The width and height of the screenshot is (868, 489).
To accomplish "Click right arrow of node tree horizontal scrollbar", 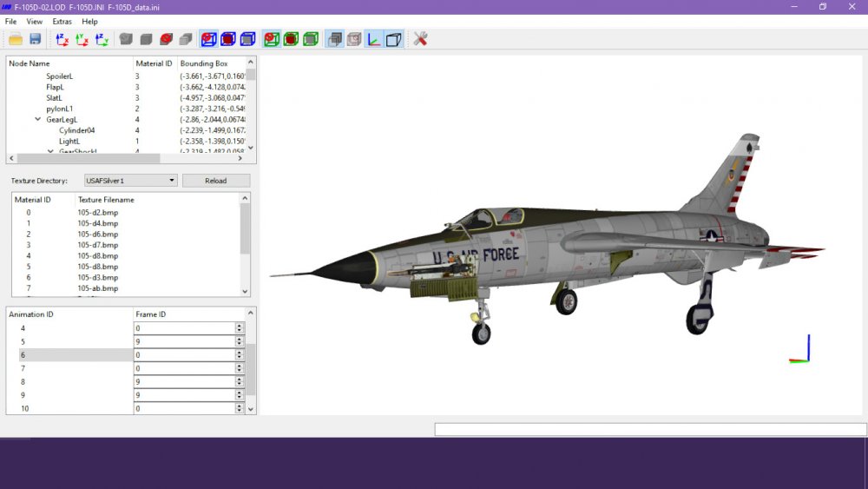I will point(240,158).
